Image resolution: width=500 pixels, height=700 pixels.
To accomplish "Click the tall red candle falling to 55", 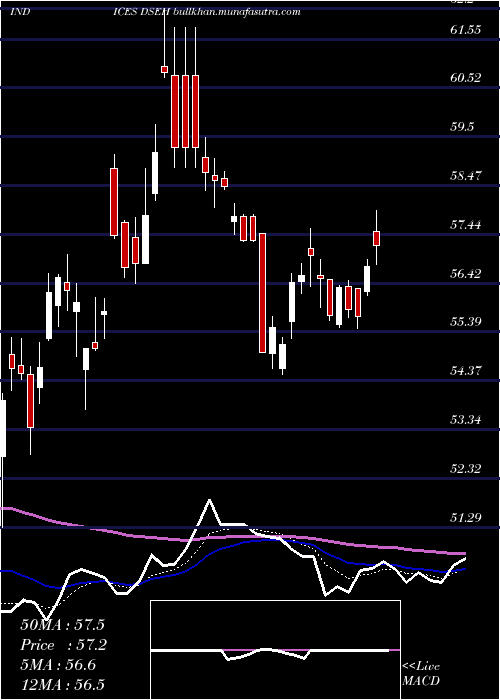I will (262, 293).
